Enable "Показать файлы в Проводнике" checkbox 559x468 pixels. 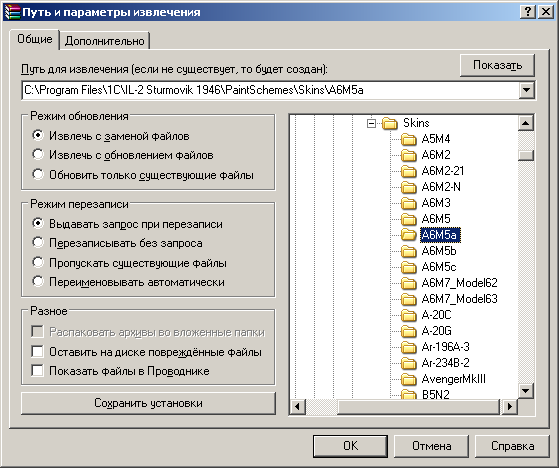37,371
